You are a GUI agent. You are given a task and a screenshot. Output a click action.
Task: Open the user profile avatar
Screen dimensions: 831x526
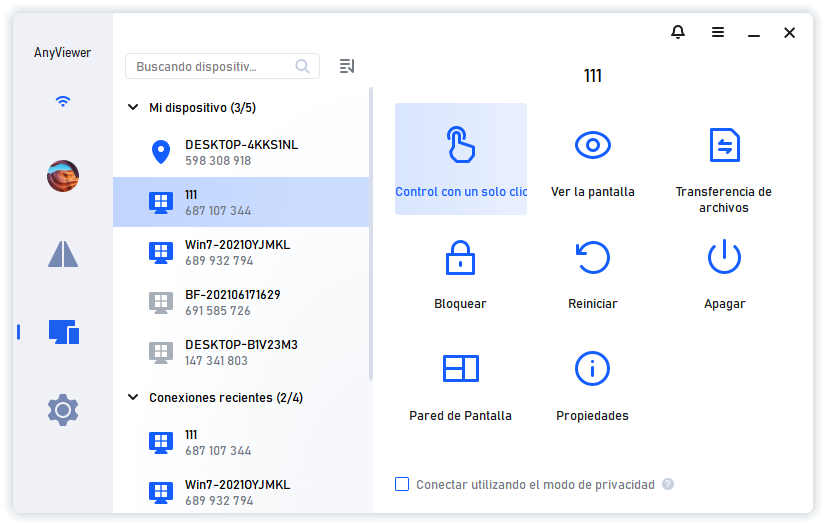tap(63, 176)
